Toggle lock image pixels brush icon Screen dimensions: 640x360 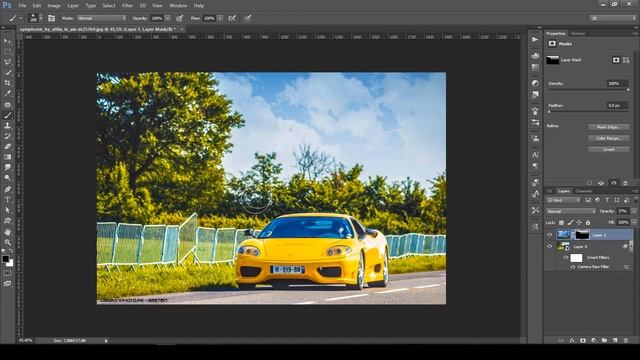tap(571, 222)
